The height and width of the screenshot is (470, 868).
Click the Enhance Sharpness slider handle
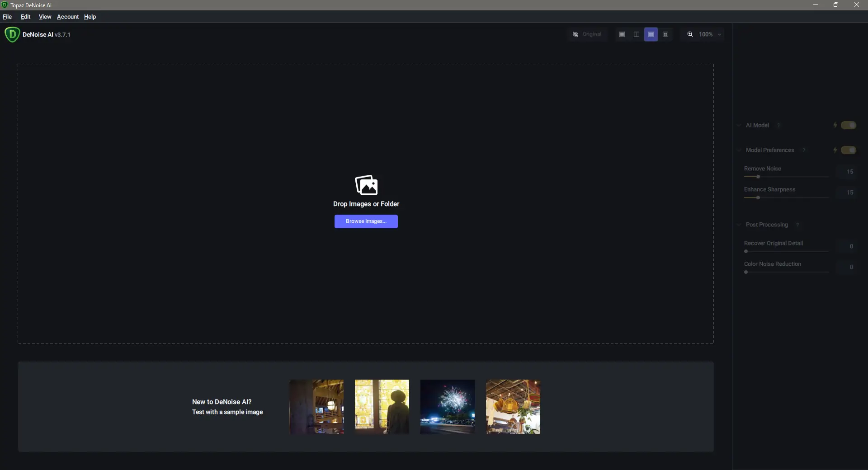[x=758, y=197]
